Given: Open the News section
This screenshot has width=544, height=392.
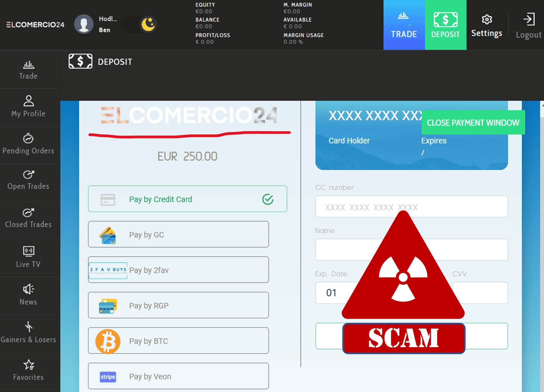Looking at the screenshot, I should coord(28,295).
